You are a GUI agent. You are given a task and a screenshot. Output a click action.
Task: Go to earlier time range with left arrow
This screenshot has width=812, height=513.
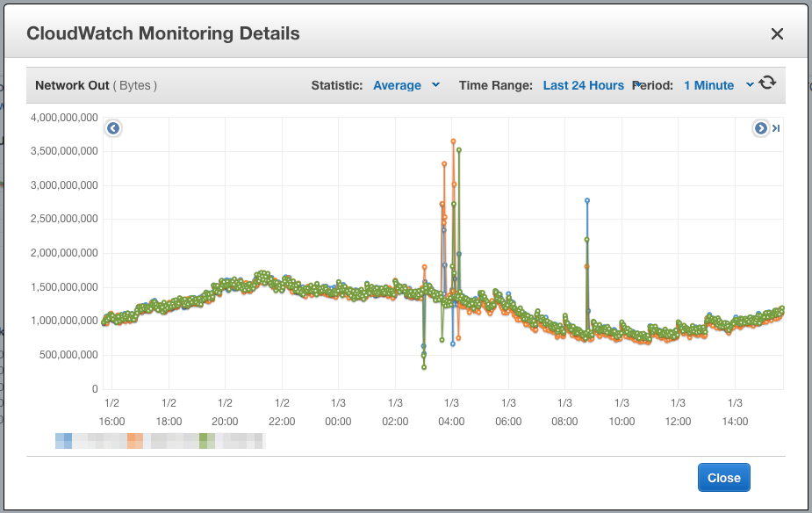113,128
